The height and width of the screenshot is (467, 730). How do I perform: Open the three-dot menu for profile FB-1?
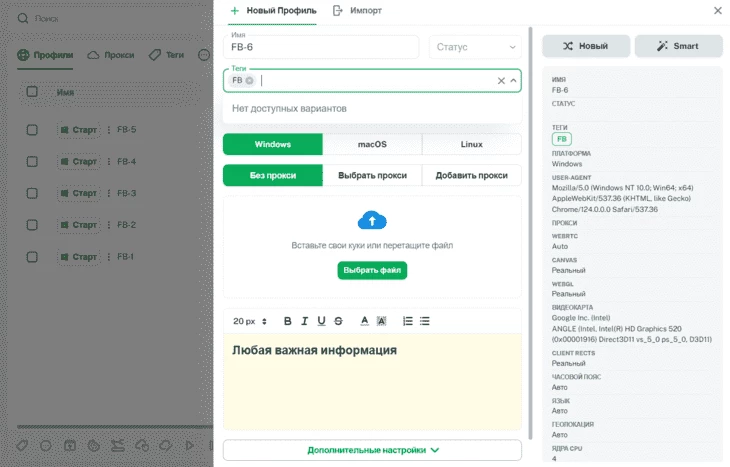[109, 257]
